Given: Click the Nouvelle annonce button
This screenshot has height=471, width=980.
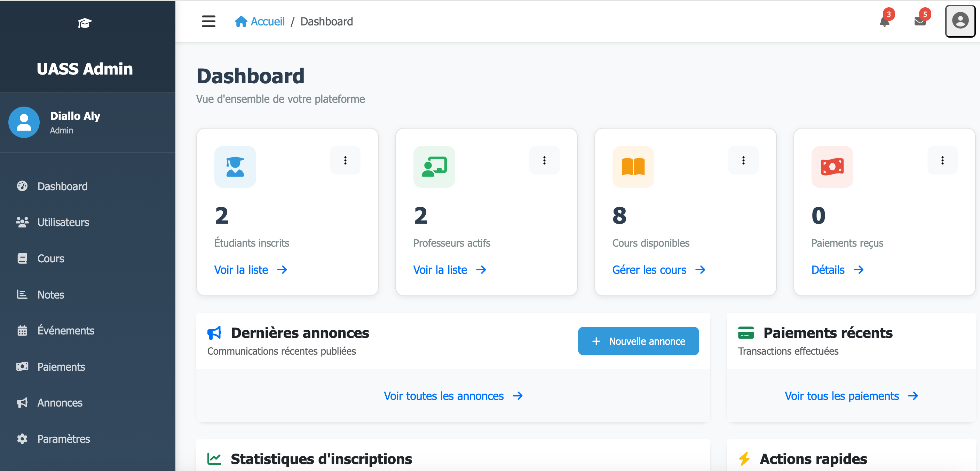Looking at the screenshot, I should click(x=638, y=341).
